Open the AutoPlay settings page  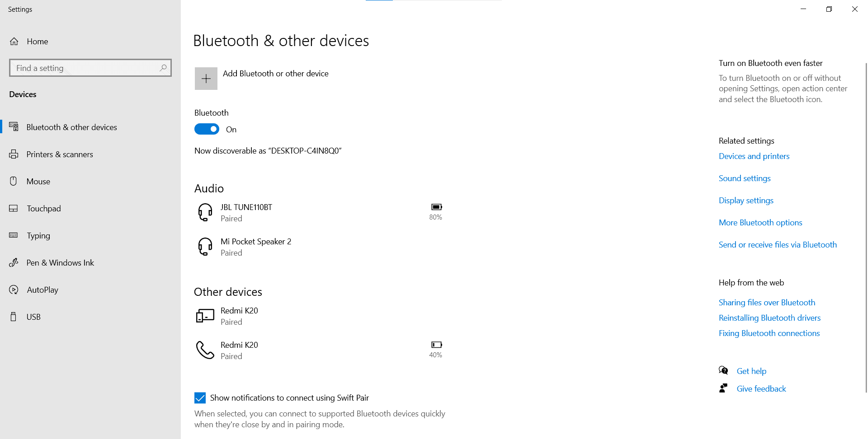point(42,290)
